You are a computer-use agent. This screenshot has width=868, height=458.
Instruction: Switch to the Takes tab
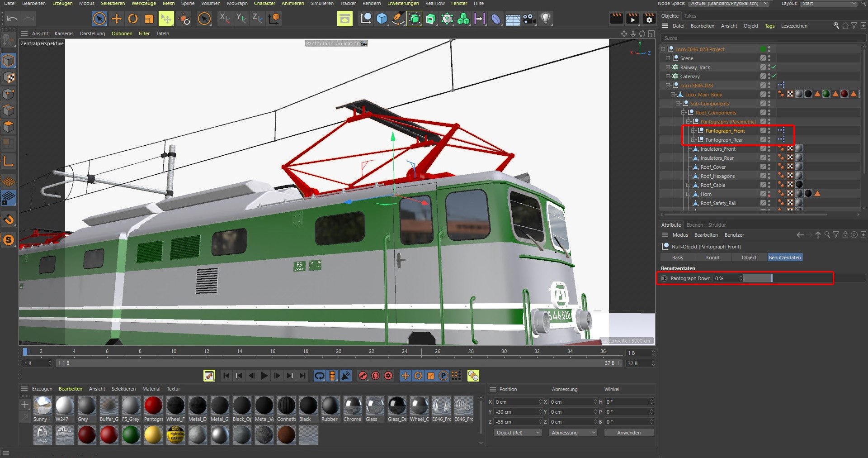tap(690, 16)
